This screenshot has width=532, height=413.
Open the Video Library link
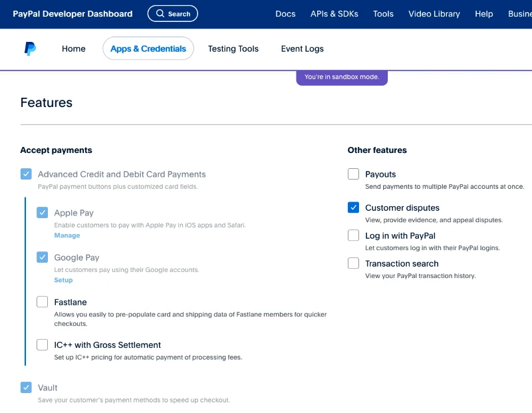[x=434, y=14]
